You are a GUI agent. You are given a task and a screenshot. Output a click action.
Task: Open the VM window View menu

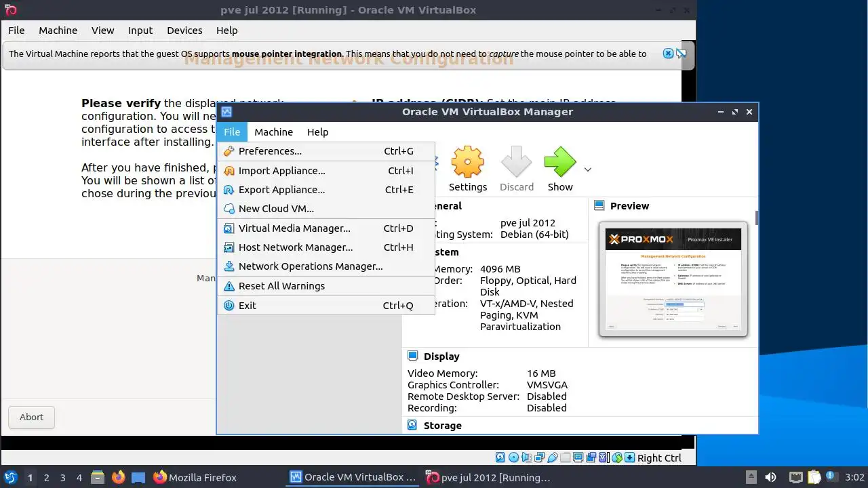(103, 30)
